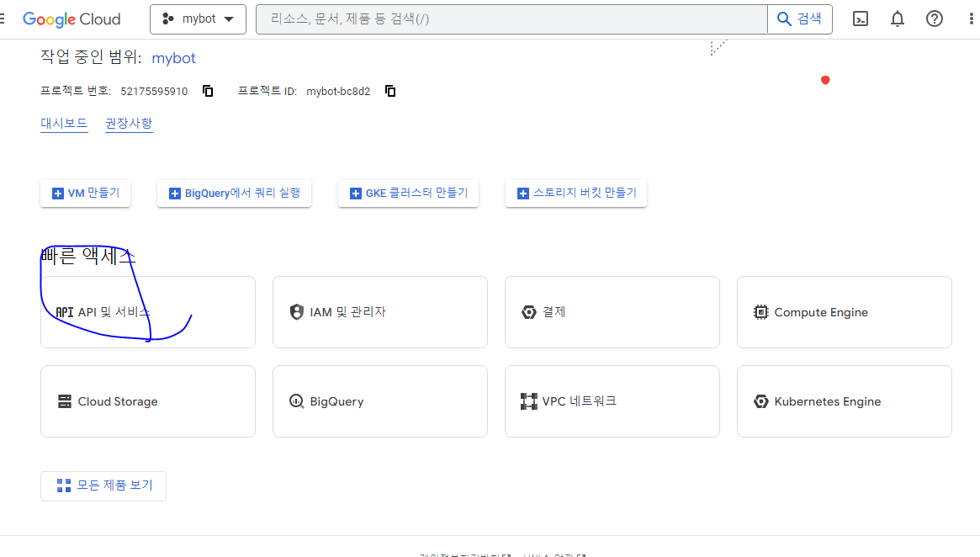View notifications via the bell icon
The height and width of the screenshot is (557, 980).
tap(898, 19)
